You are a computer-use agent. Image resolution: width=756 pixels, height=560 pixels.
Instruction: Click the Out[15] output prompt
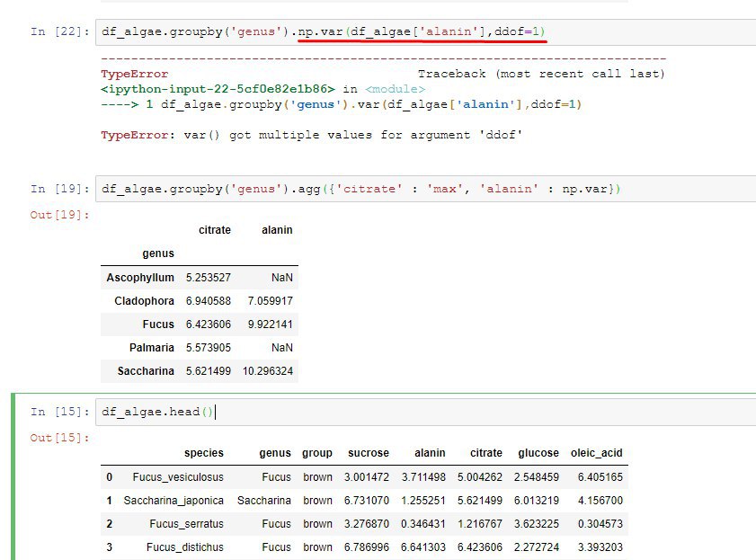(x=60, y=438)
